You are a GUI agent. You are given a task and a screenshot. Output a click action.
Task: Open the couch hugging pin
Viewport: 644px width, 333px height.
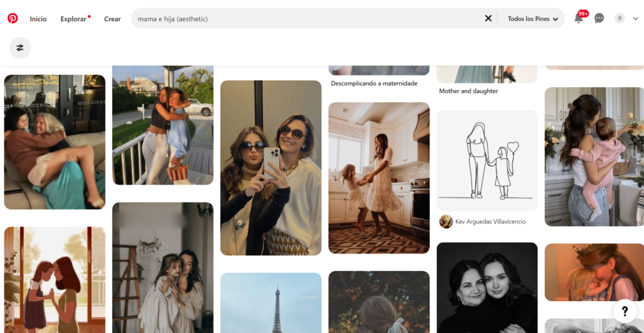pyautogui.click(x=55, y=142)
